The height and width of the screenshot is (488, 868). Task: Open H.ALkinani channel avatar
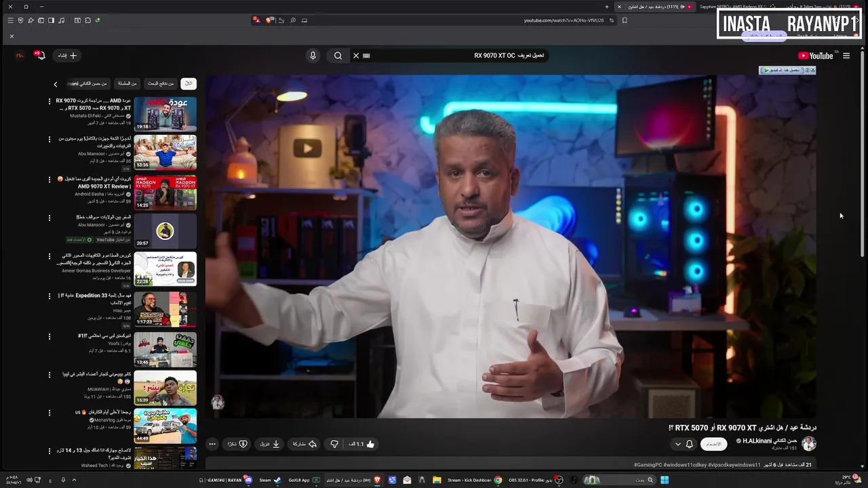[x=809, y=444]
